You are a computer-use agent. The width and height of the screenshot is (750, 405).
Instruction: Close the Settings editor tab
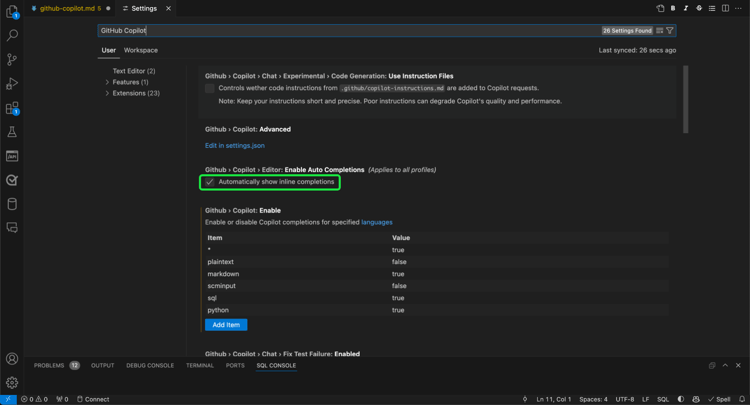[168, 8]
